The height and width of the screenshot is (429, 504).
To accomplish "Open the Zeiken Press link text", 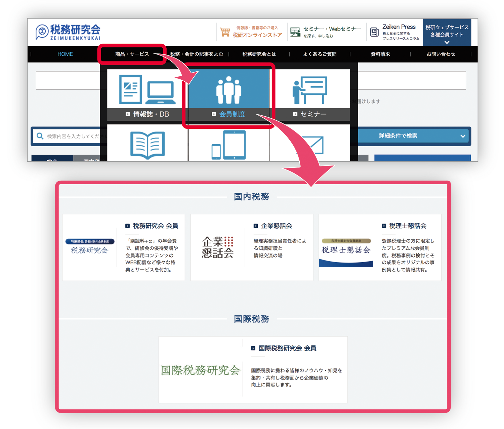I will (399, 27).
